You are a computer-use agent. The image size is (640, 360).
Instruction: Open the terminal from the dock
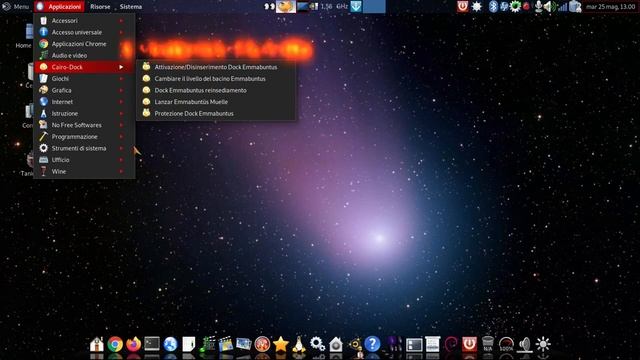coord(152,344)
